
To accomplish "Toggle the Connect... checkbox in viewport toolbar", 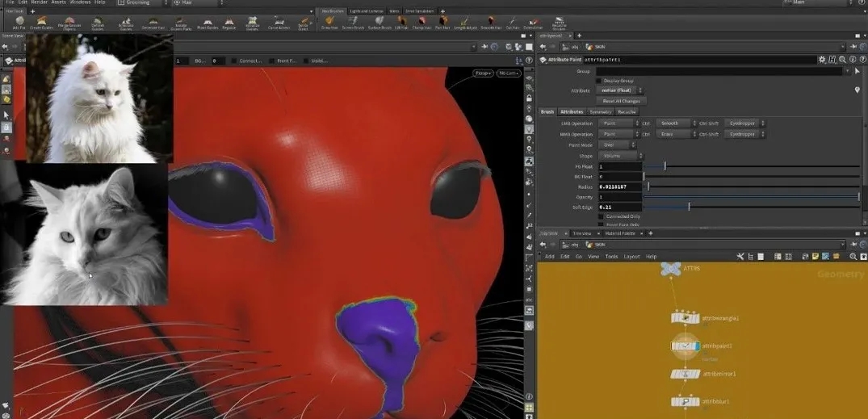I will coord(234,61).
